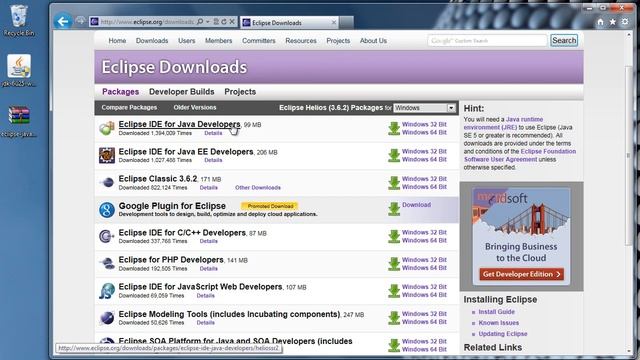
Task: Open the Home menu item
Action: coord(117,41)
